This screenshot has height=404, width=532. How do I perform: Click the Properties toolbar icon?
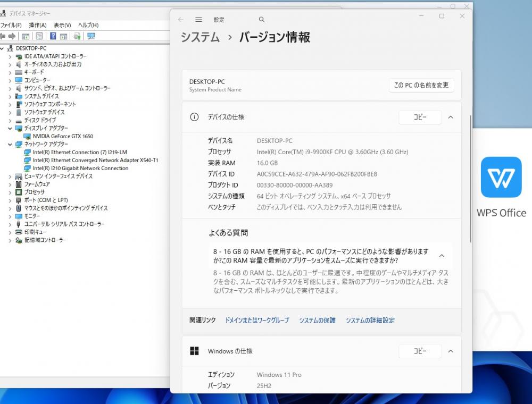coord(39,36)
